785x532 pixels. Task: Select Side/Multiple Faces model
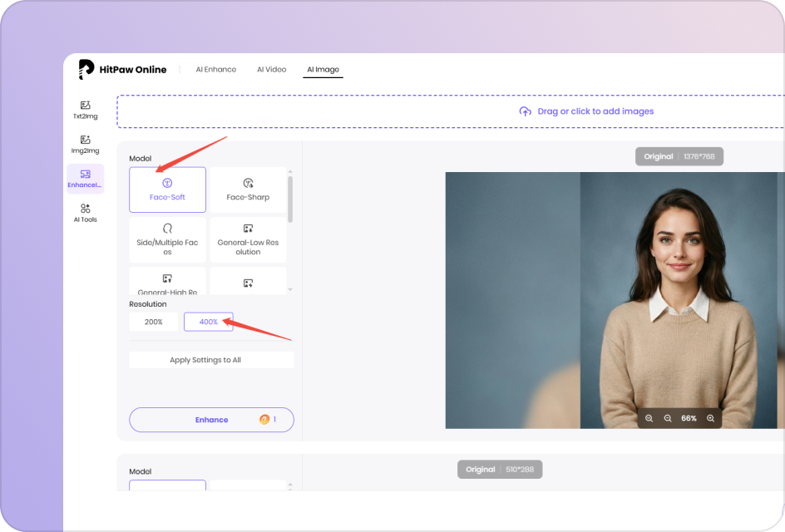point(167,239)
